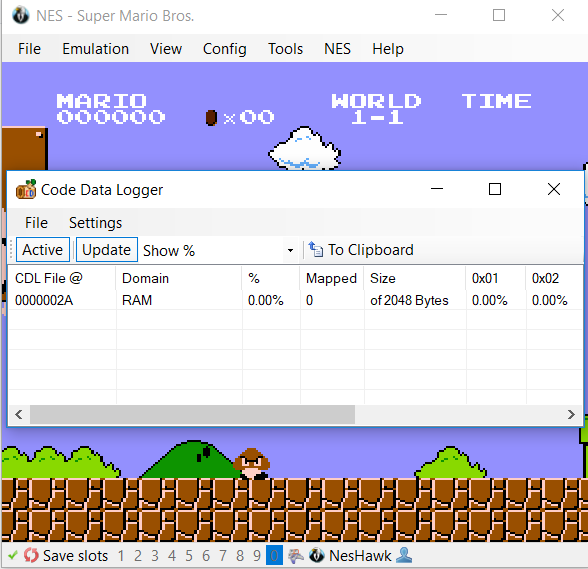588x569 pixels.
Task: Click the NesHawk core label
Action: (x=360, y=555)
